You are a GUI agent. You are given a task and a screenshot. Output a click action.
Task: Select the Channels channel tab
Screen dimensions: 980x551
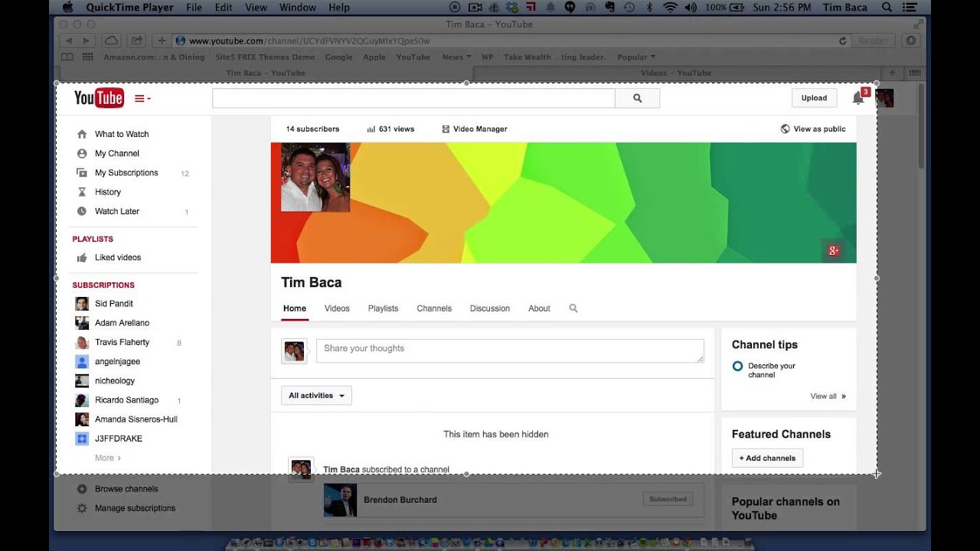tap(434, 308)
